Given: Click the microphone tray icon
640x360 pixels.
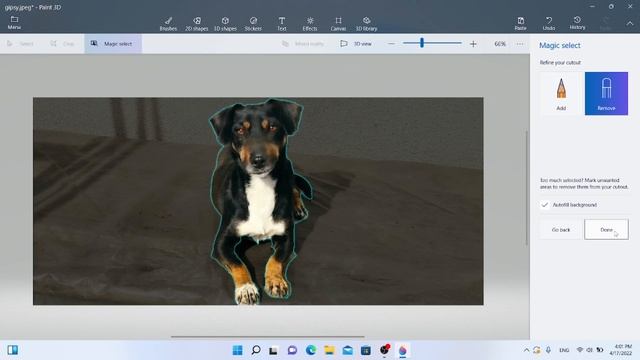Looking at the screenshot, I should pos(549,350).
